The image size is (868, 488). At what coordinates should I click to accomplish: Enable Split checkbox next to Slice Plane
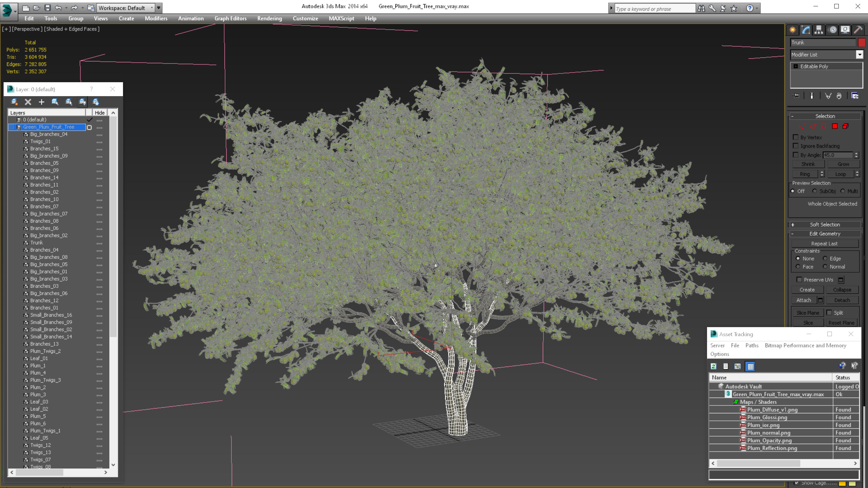829,313
